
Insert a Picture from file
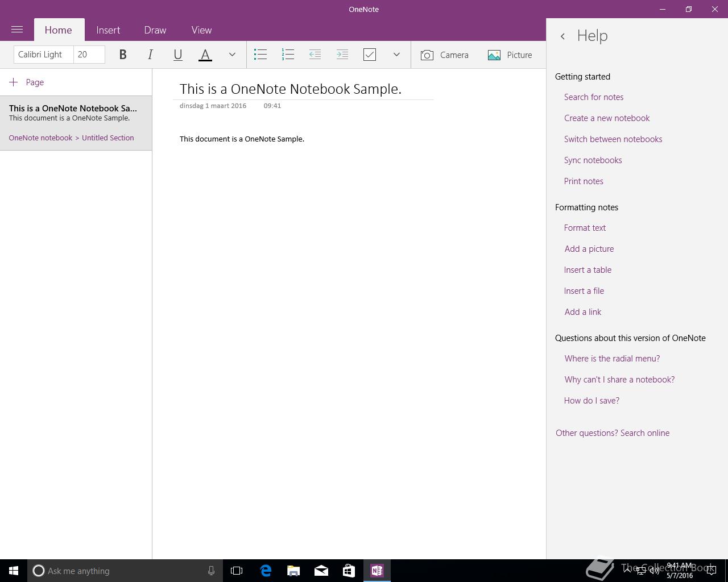click(x=510, y=55)
